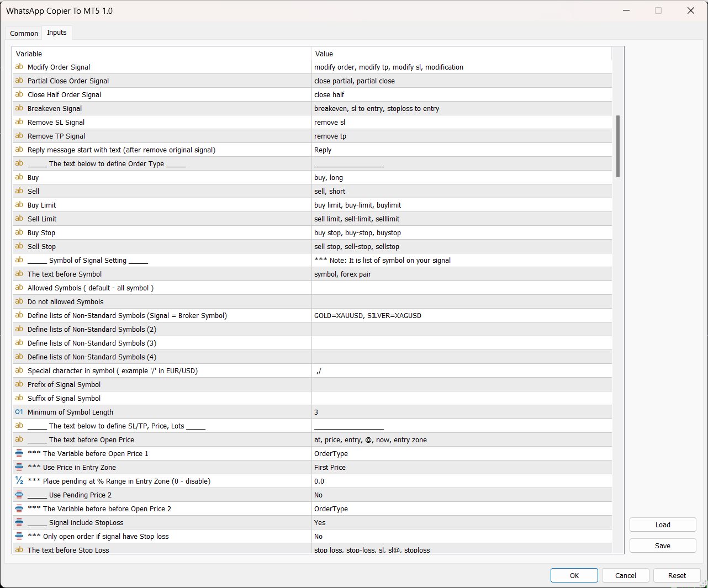This screenshot has height=588, width=708.
Task: Close the WhatsApp Copier To MT5 dialog
Action: 690,10
